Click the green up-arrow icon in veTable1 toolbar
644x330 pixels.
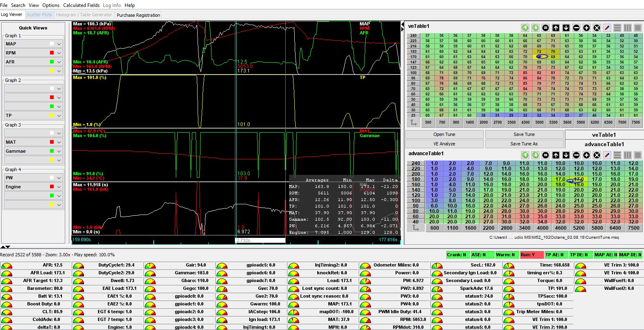525,28
